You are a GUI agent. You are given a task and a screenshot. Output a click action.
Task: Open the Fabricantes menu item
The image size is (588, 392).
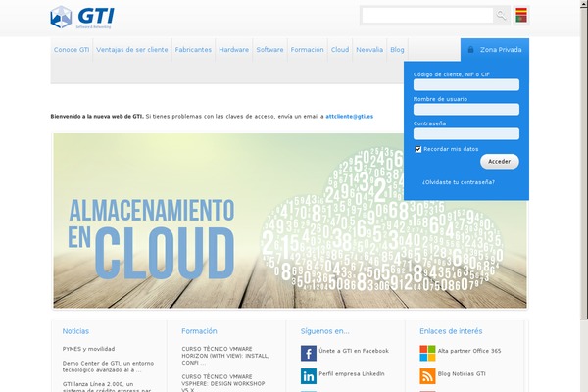193,50
